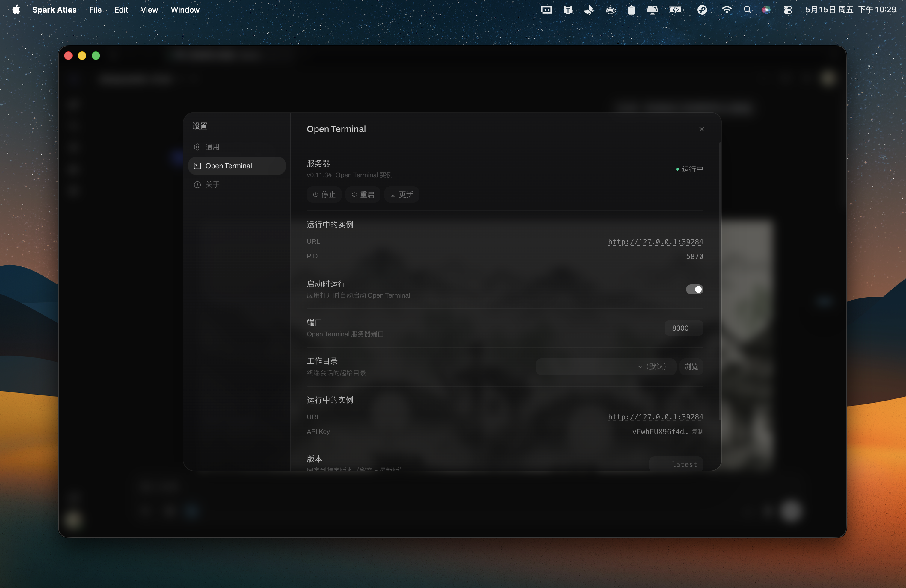This screenshot has width=906, height=588.
Task: Close the settings dialog with the X
Action: tap(702, 129)
